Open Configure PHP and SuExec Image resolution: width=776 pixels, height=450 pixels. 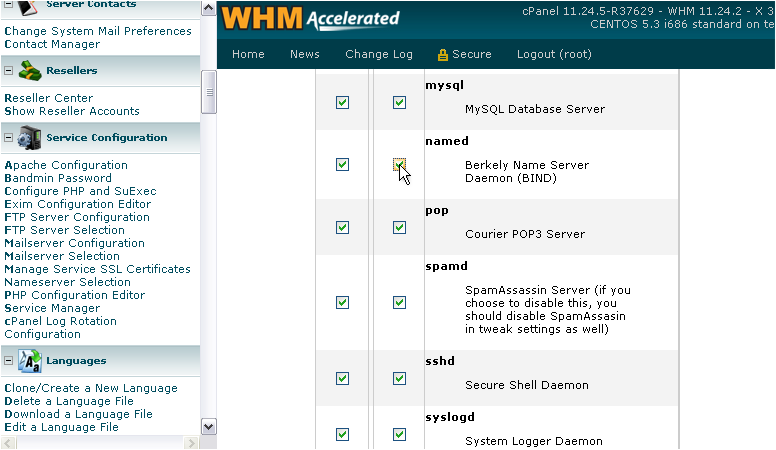tap(80, 191)
